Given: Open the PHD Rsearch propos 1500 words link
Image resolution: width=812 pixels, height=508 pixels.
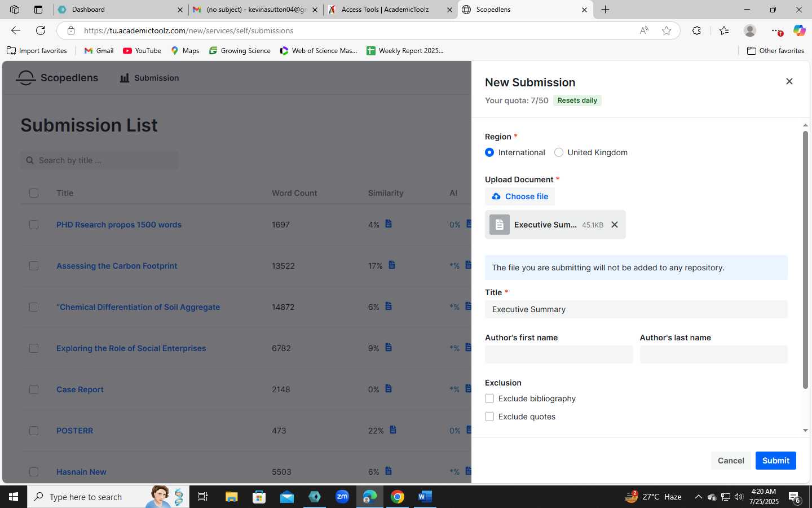Looking at the screenshot, I should (119, 225).
